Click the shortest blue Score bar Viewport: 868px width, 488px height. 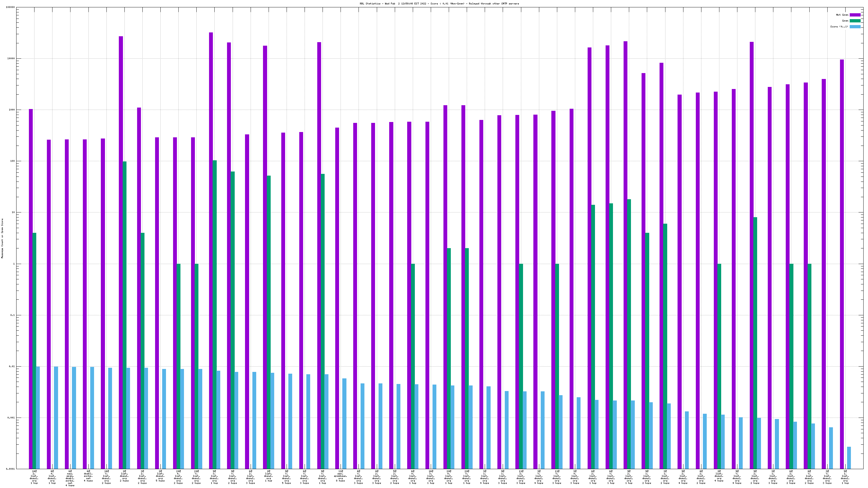[x=849, y=458]
